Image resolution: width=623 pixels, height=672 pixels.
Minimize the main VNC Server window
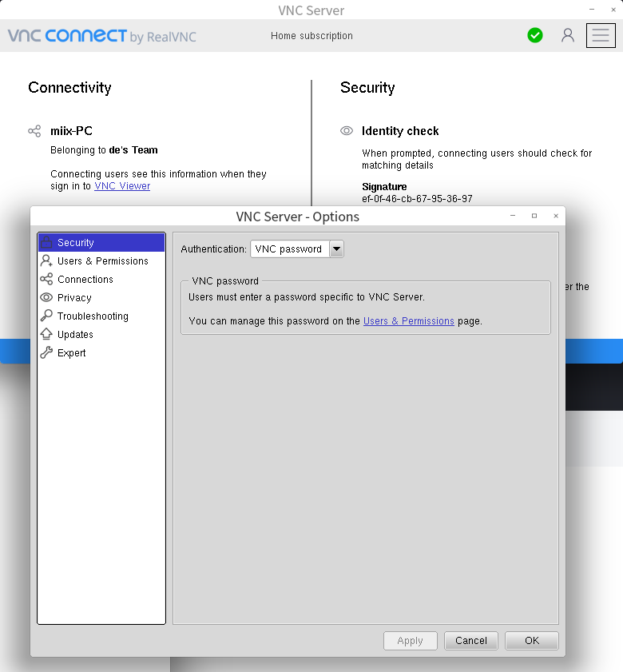coord(592,10)
